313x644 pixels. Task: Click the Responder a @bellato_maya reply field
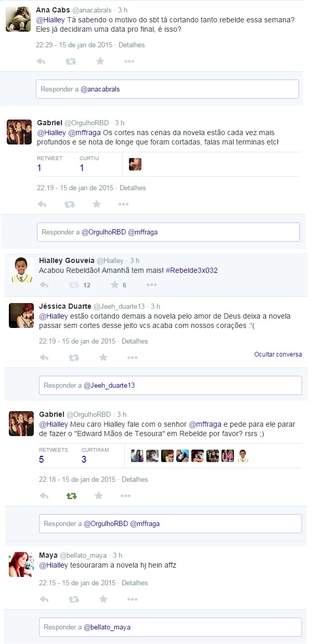(171, 627)
